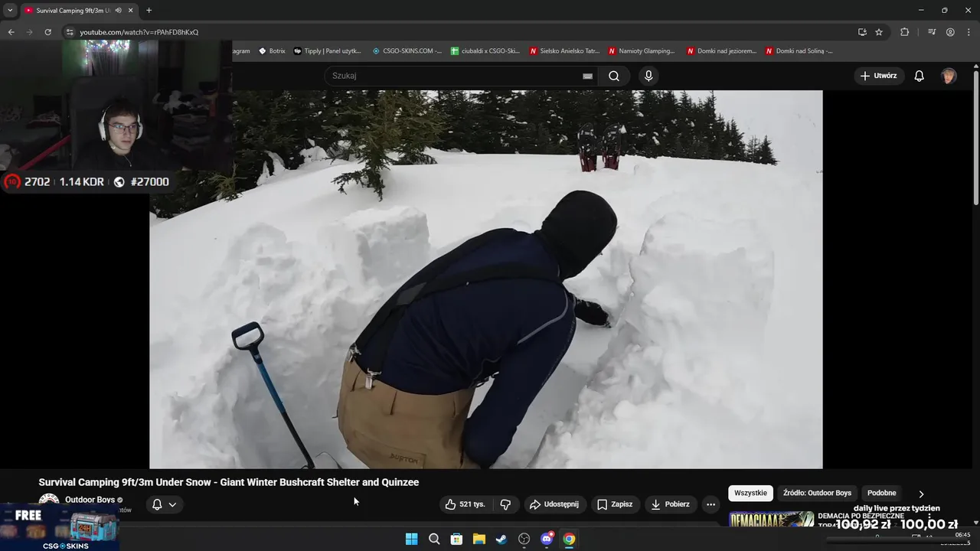Select the Podobne filter chip
The height and width of the screenshot is (551, 980).
click(881, 493)
